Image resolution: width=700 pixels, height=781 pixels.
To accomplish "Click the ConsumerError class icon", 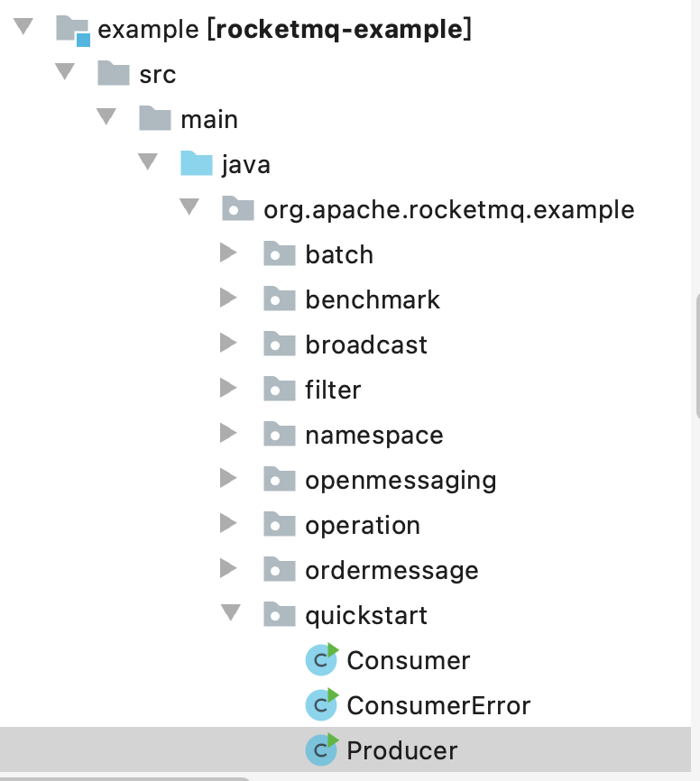I will [x=321, y=705].
